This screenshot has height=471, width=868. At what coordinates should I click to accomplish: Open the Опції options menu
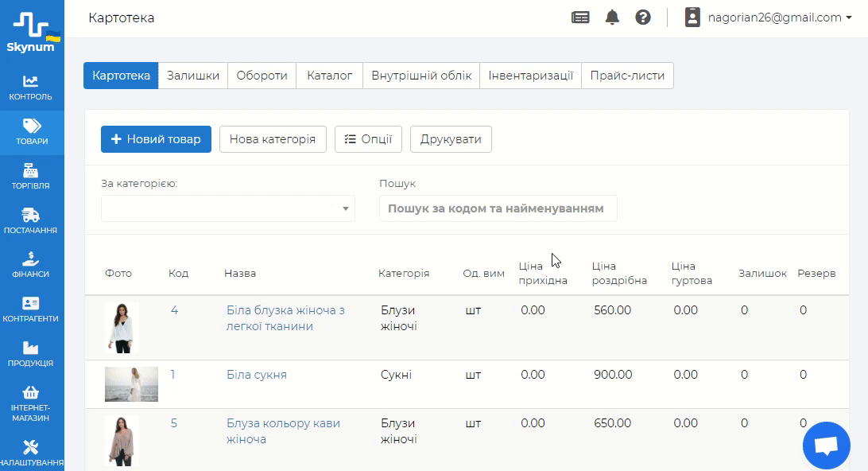point(368,139)
